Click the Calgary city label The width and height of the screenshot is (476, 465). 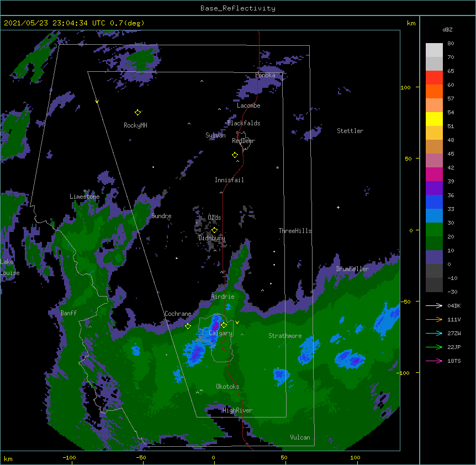[x=220, y=333]
